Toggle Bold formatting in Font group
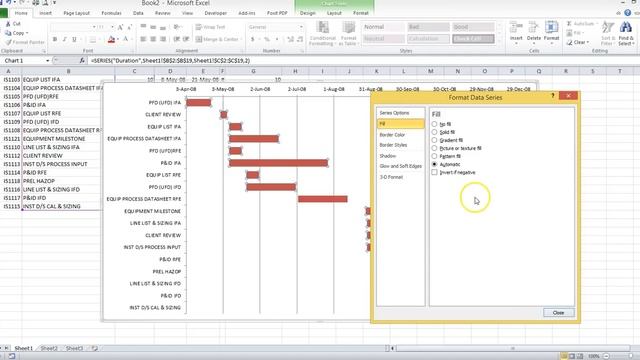The width and height of the screenshot is (640, 360). point(55,39)
